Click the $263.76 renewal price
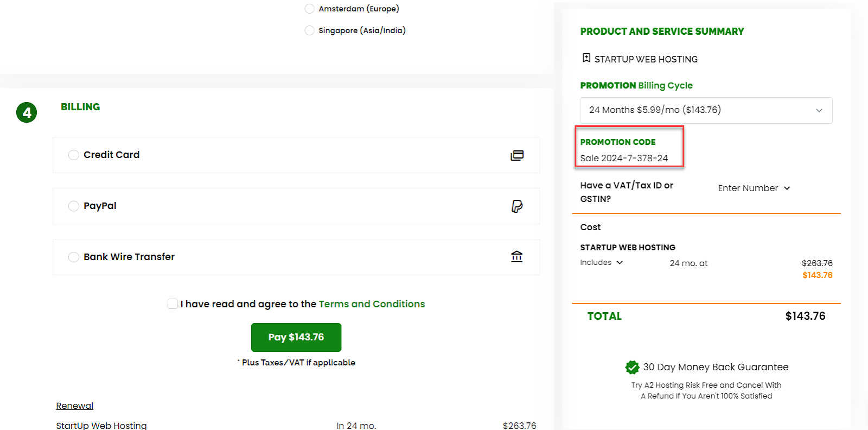 point(519,425)
